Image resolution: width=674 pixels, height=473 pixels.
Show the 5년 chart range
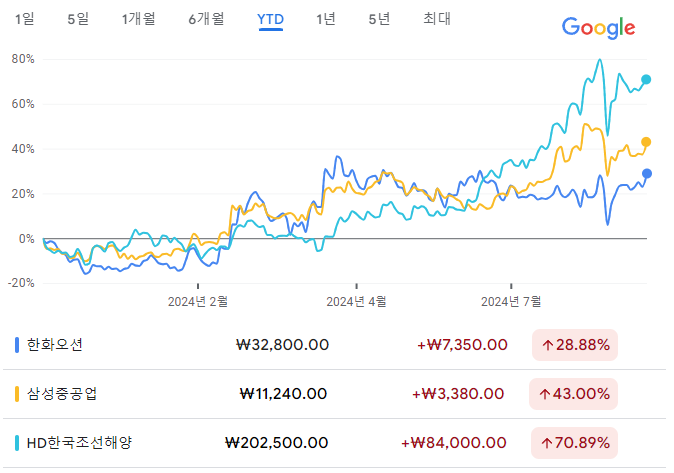pos(379,19)
